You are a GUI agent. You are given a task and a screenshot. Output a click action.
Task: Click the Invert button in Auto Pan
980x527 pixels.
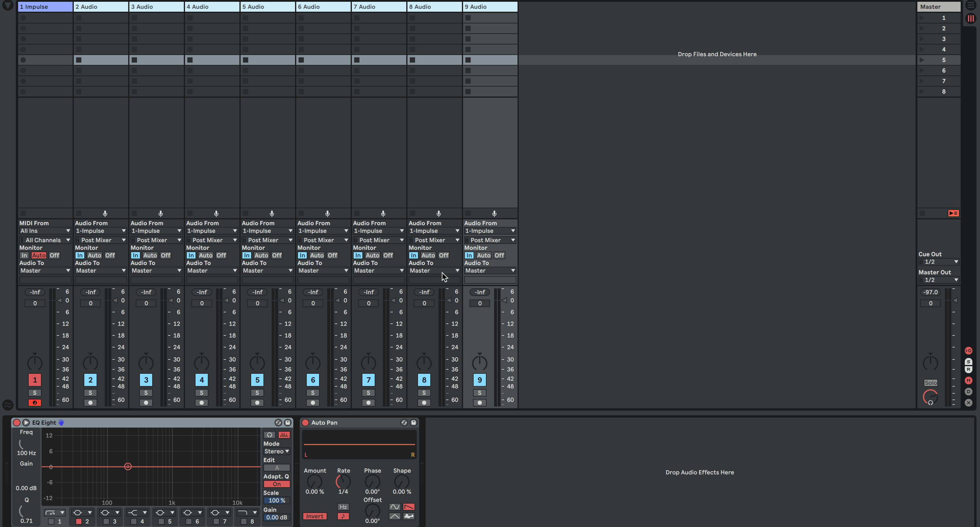[315, 516]
